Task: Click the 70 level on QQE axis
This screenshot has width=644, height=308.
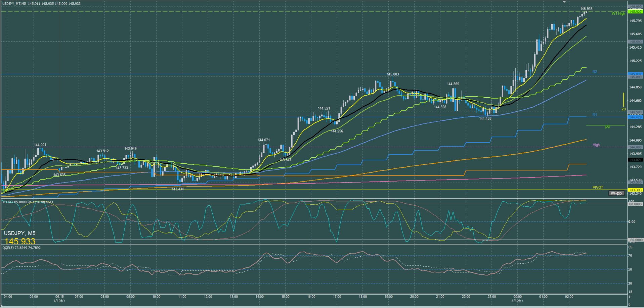Action: [x=630, y=256]
